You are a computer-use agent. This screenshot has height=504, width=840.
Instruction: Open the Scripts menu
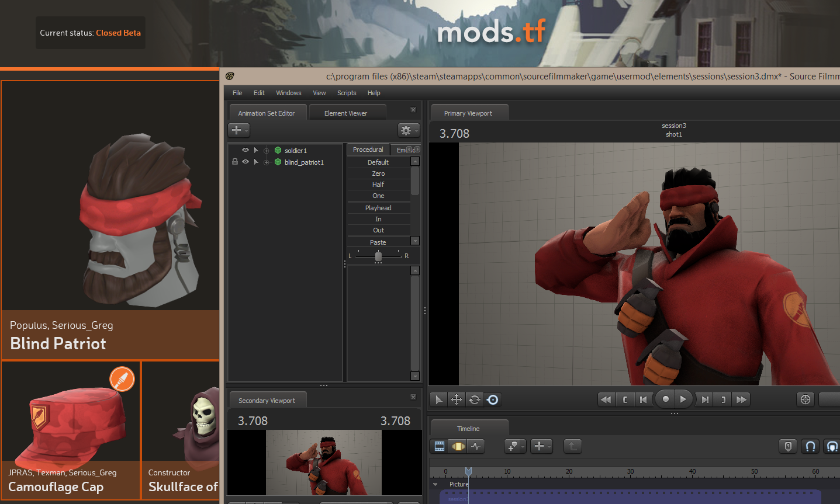[x=346, y=93]
